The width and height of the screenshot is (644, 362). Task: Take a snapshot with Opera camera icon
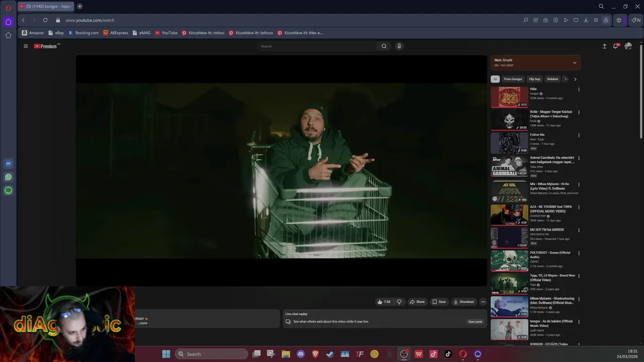pos(546,20)
